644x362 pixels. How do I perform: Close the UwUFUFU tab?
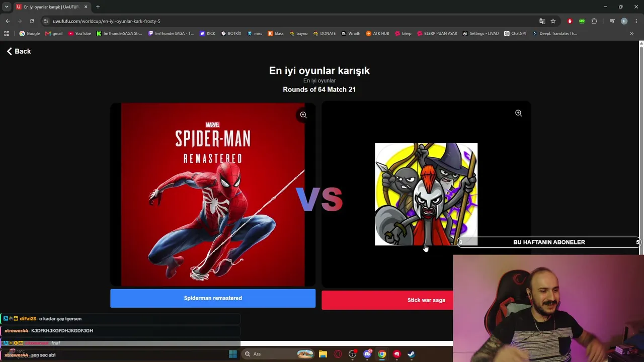click(x=86, y=7)
